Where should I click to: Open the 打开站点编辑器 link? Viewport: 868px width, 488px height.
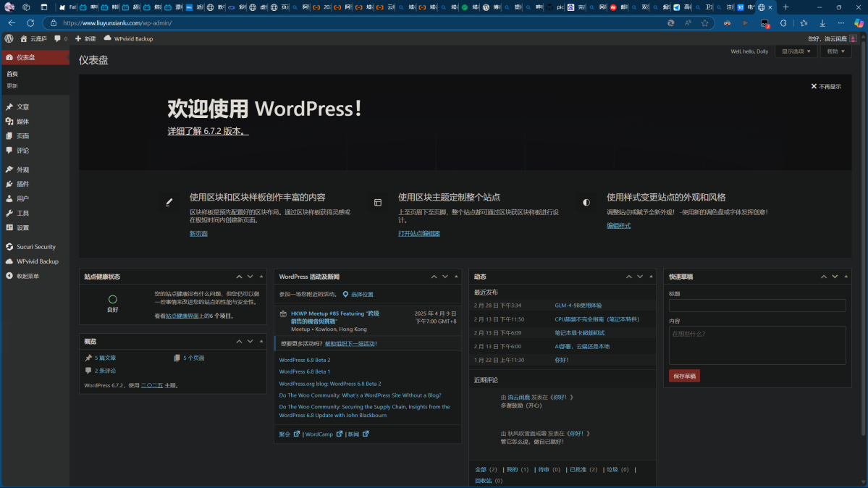[x=418, y=234]
